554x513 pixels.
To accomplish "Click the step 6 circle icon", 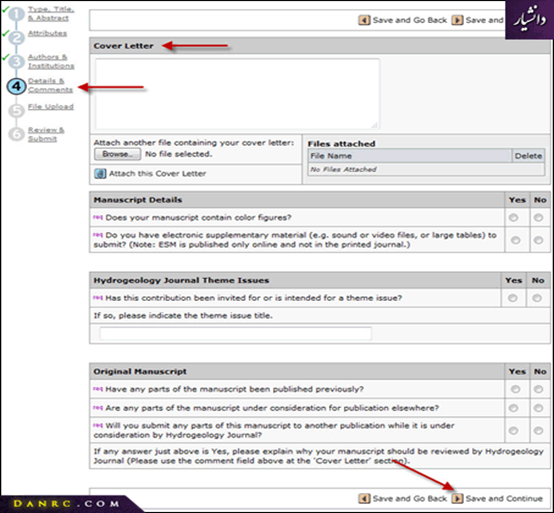I will (16, 134).
